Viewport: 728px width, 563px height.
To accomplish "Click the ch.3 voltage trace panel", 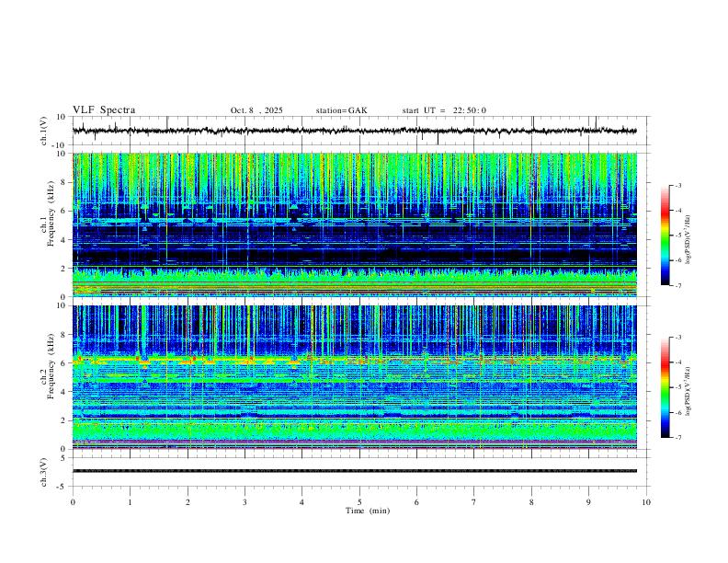I will click(360, 472).
